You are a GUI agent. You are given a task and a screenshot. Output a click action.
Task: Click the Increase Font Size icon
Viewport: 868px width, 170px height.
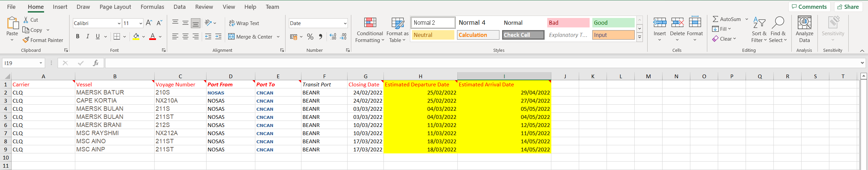point(149,23)
